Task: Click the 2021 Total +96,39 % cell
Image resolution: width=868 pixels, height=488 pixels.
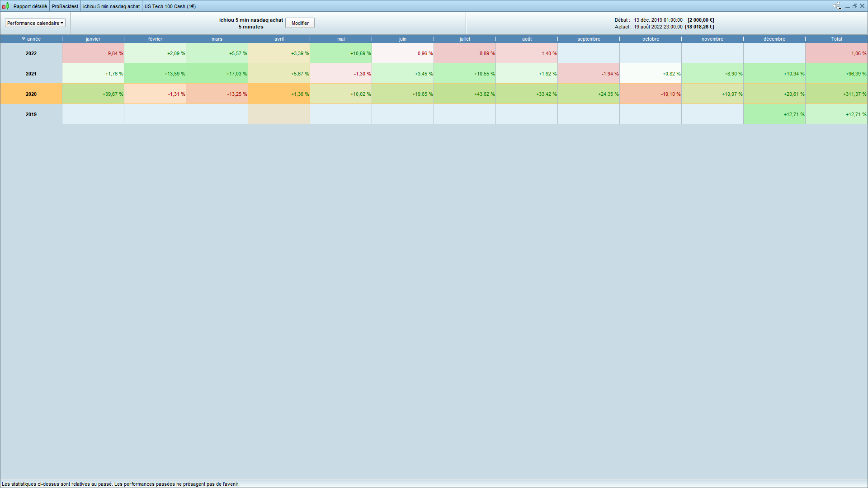Action: point(836,74)
